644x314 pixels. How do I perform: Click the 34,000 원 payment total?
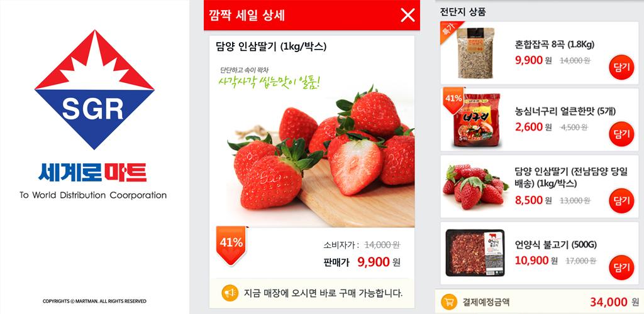tap(614, 302)
